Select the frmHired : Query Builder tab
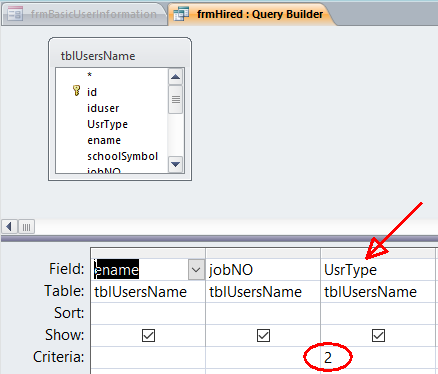Screen dimensions: 438x374 [252, 14]
